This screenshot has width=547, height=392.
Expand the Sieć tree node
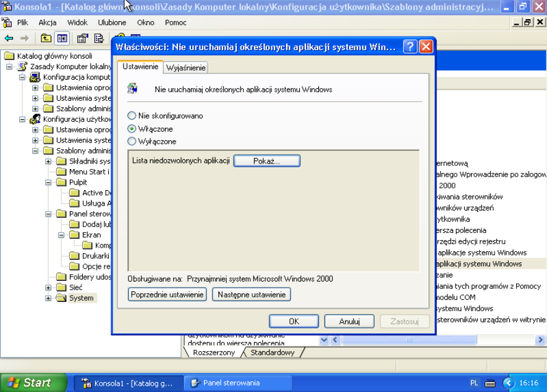pyautogui.click(x=48, y=288)
